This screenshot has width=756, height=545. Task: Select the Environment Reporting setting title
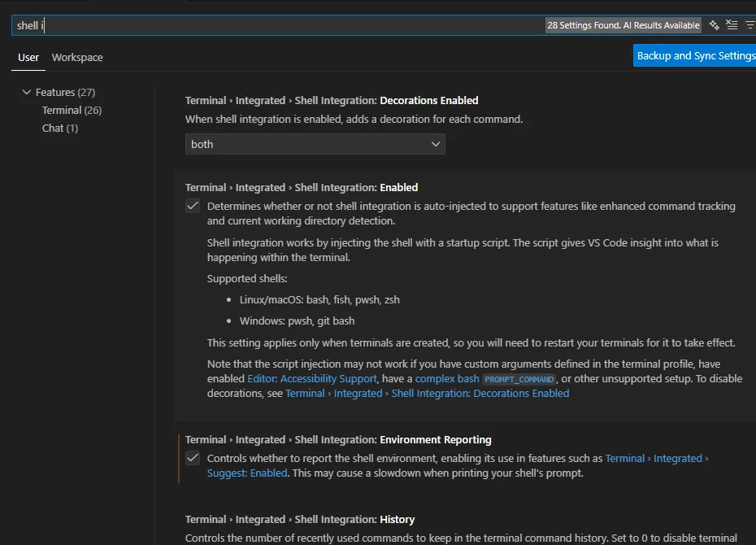338,440
